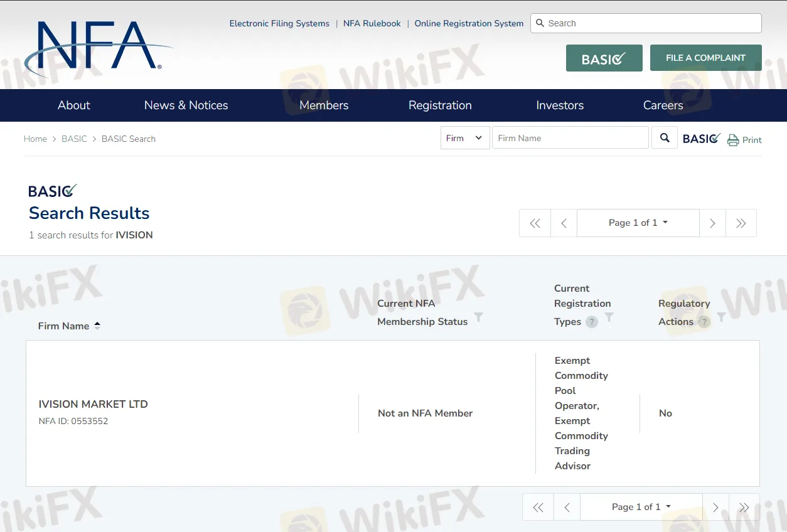Viewport: 787px width, 532px height.
Task: Click the Search Results heading
Action: [x=89, y=213]
